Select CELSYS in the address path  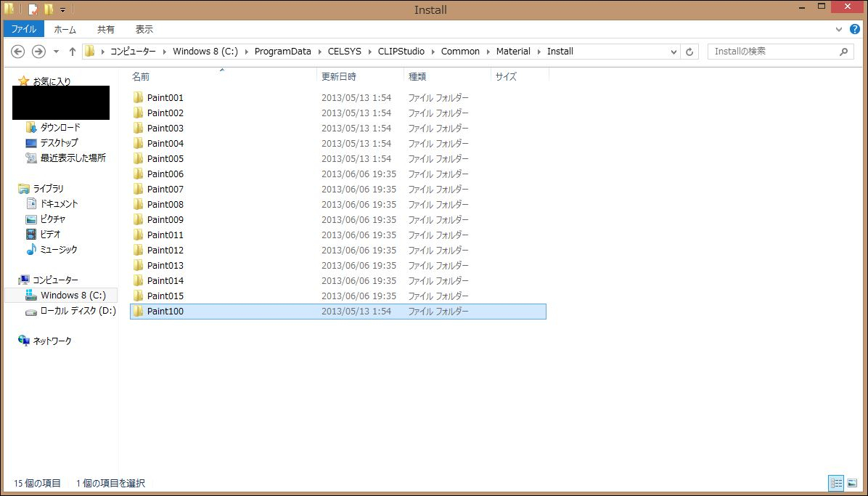click(x=344, y=52)
